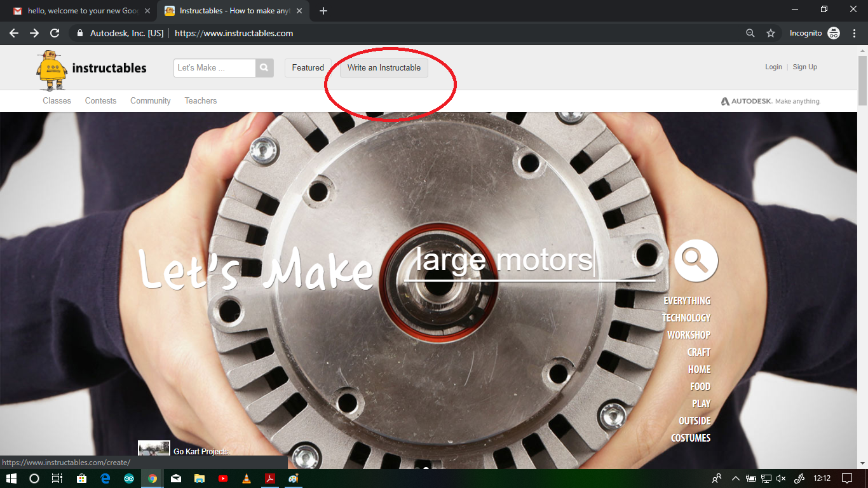Click the People icon in the system tray
Viewport: 868px width, 488px height.
tap(717, 478)
